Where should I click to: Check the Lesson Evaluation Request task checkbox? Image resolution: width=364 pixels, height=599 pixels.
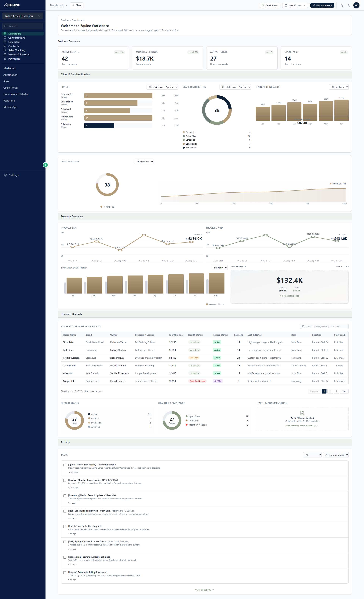click(65, 527)
